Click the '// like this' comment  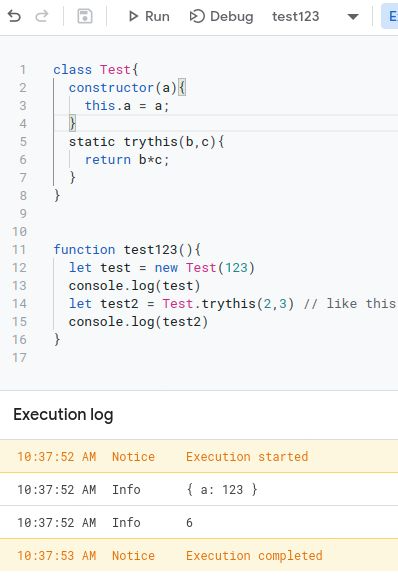pyautogui.click(x=350, y=303)
